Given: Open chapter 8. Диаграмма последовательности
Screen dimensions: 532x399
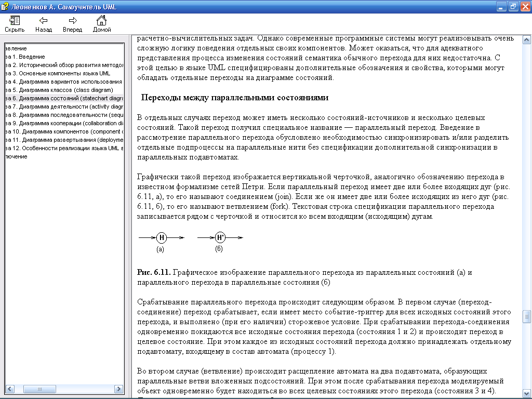Looking at the screenshot, I should [64, 115].
